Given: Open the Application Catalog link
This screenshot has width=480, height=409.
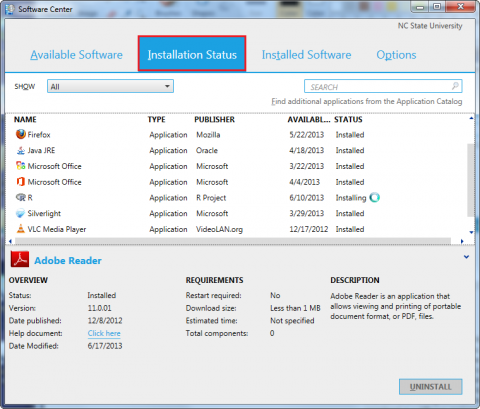Looking at the screenshot, I should point(367,101).
